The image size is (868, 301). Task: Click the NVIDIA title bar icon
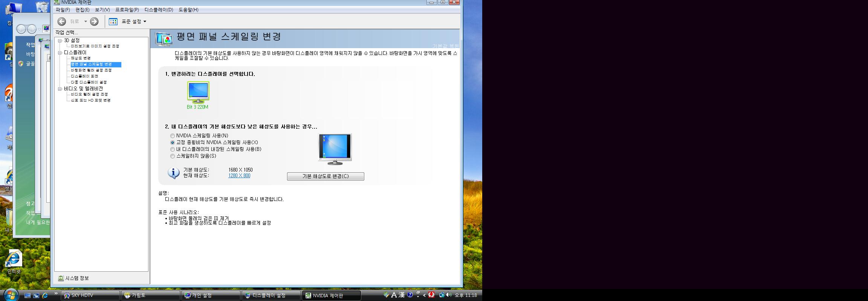(57, 2)
